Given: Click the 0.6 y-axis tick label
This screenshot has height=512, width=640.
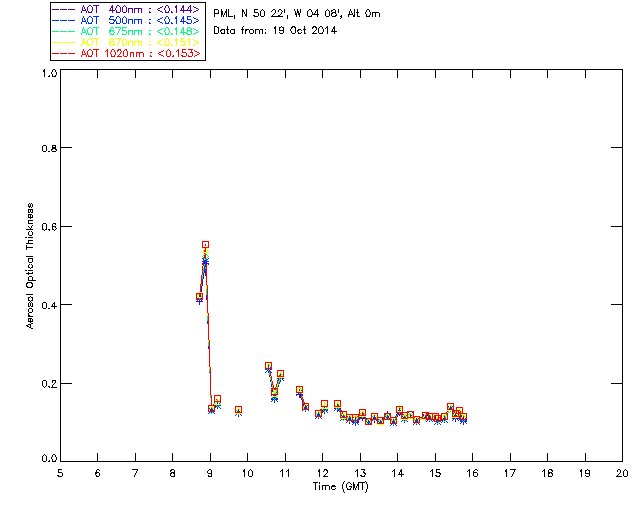Looking at the screenshot, I should tap(49, 227).
